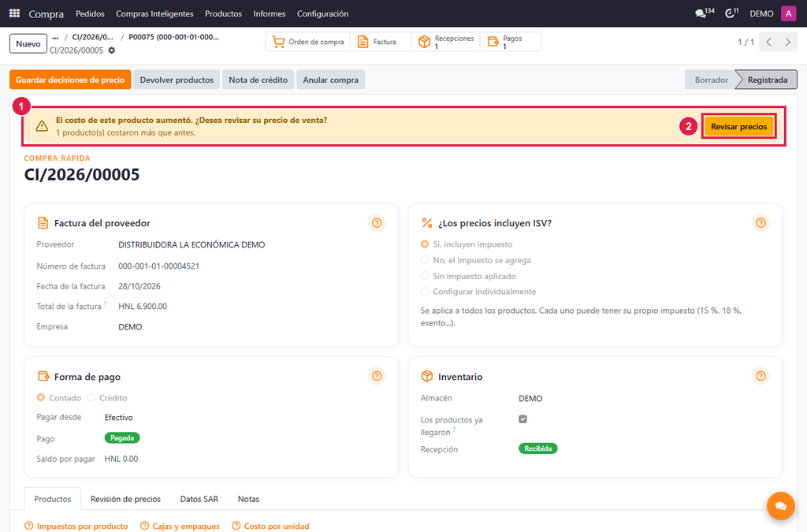The width and height of the screenshot is (807, 532).
Task: Click Guardar decisiones de precio
Action: [70, 80]
